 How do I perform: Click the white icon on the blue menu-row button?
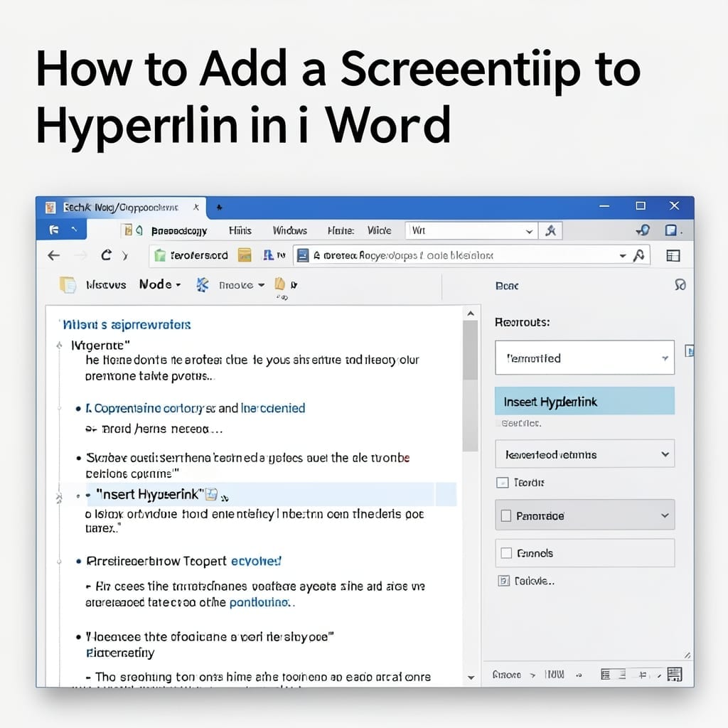(x=54, y=230)
